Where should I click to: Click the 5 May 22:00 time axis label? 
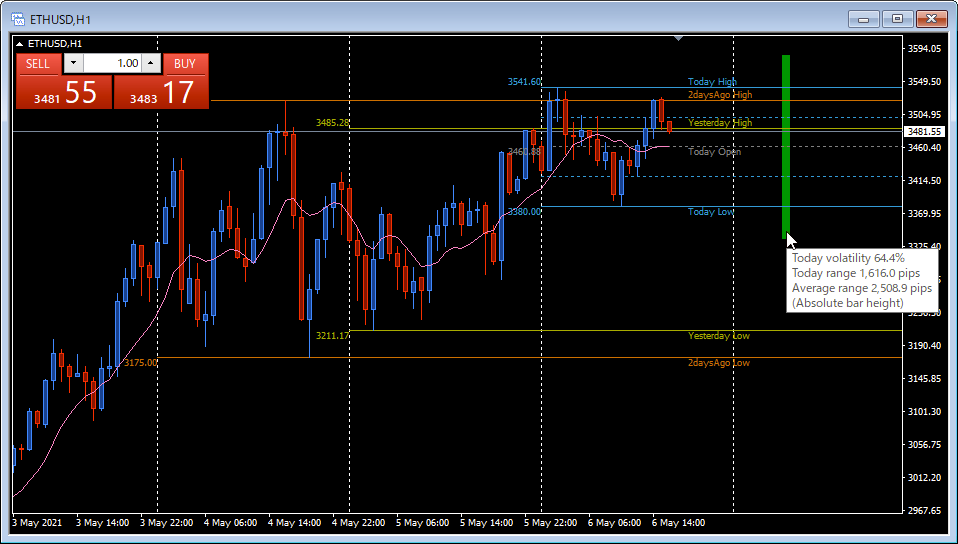[x=552, y=523]
